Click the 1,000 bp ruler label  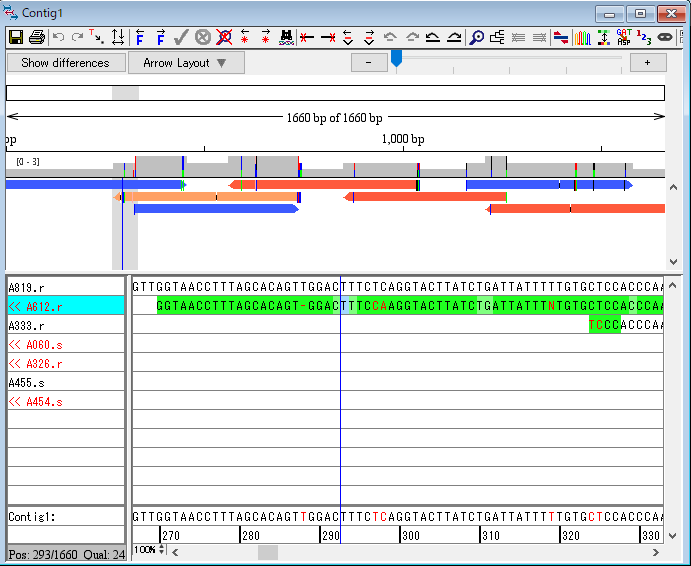(x=403, y=139)
